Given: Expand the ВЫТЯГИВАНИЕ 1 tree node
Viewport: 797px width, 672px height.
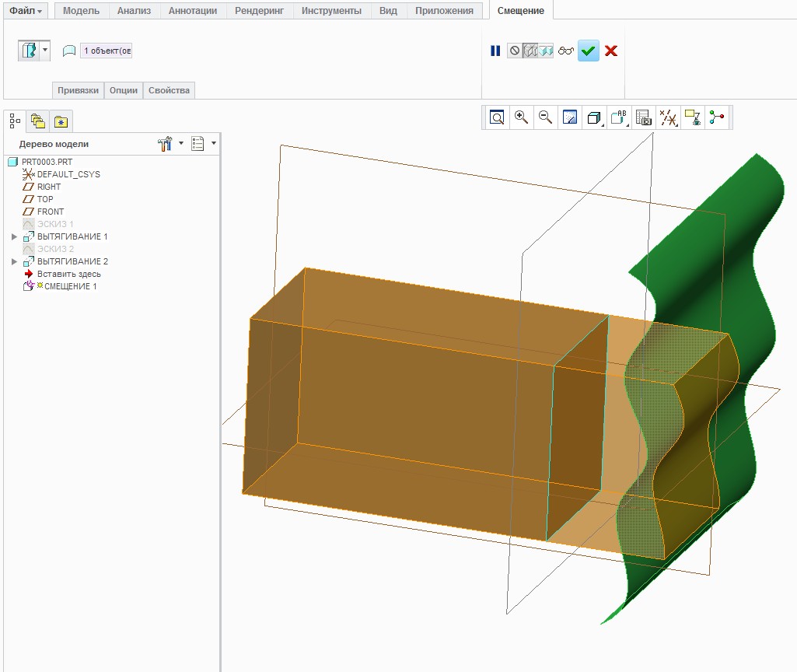Looking at the screenshot, I should point(14,236).
